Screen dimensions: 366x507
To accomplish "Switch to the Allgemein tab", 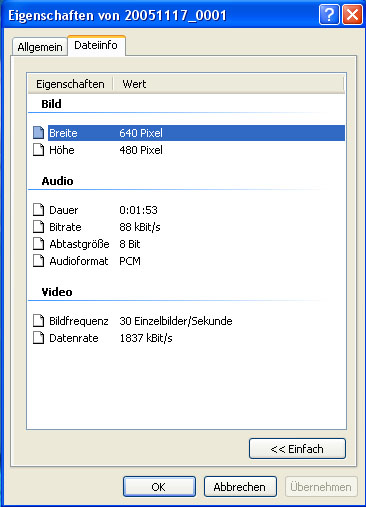I will click(40, 47).
